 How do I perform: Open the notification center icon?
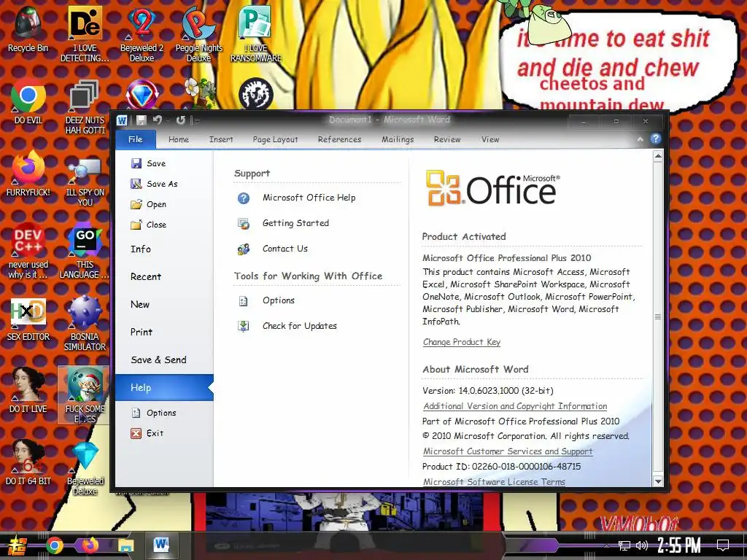[723, 545]
